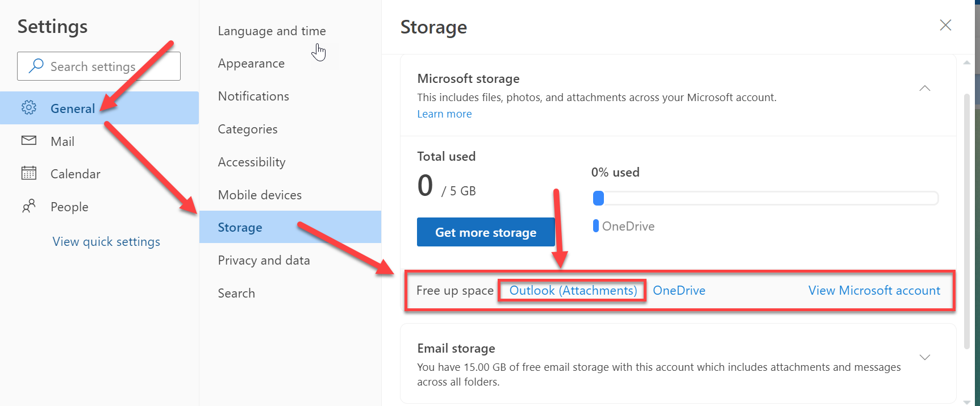Follow the Learn more link
Image resolution: width=980 pixels, height=406 pixels.
click(x=444, y=114)
